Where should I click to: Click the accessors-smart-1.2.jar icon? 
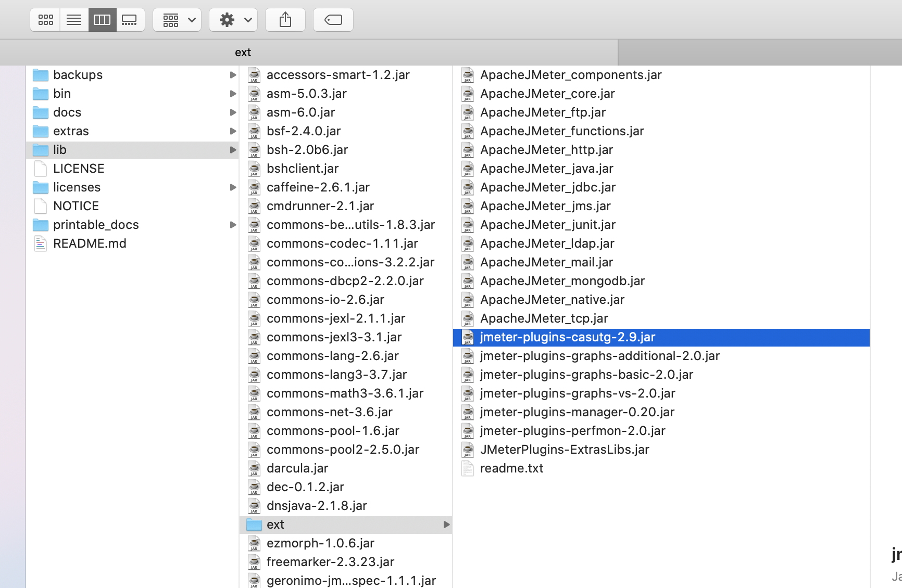254,75
